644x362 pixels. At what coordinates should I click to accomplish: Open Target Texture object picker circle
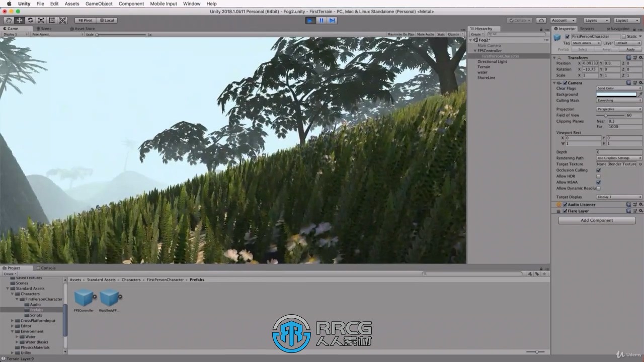pos(640,164)
